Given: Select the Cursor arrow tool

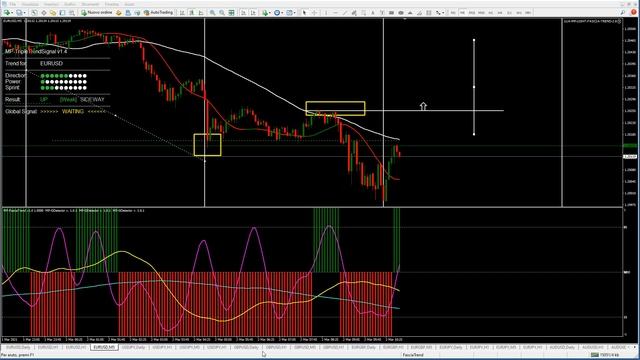Looking at the screenshot, I should (304, 13).
